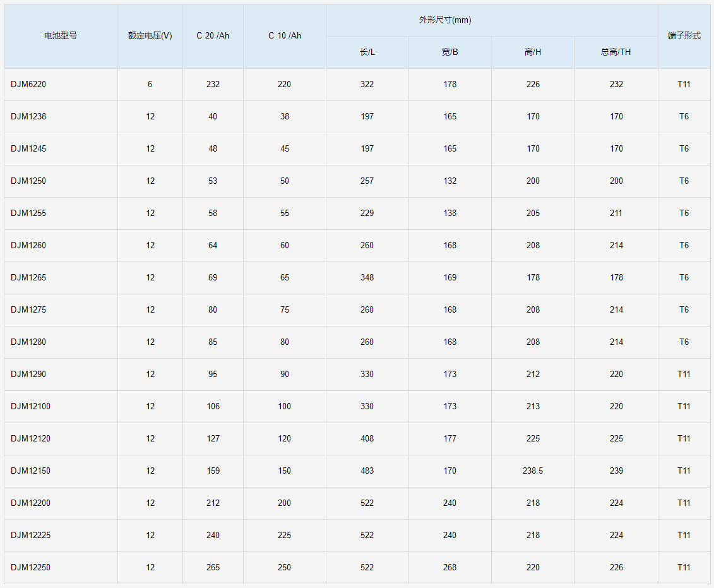Click C10 value 38 in DJM1238 row

coord(285,117)
